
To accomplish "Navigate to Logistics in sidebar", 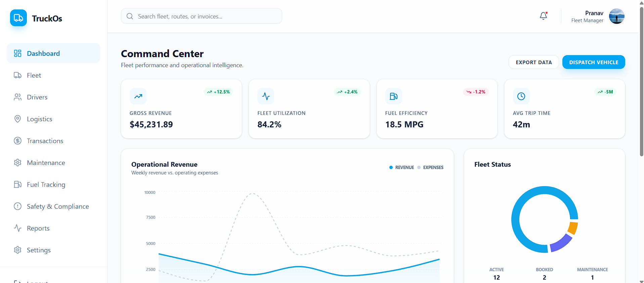I will click(x=39, y=119).
